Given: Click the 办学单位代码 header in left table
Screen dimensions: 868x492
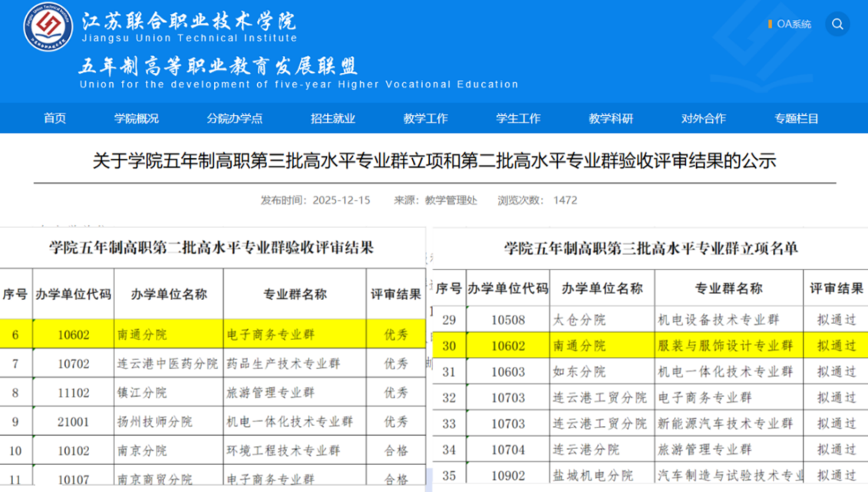Looking at the screenshot, I should coord(73,294).
